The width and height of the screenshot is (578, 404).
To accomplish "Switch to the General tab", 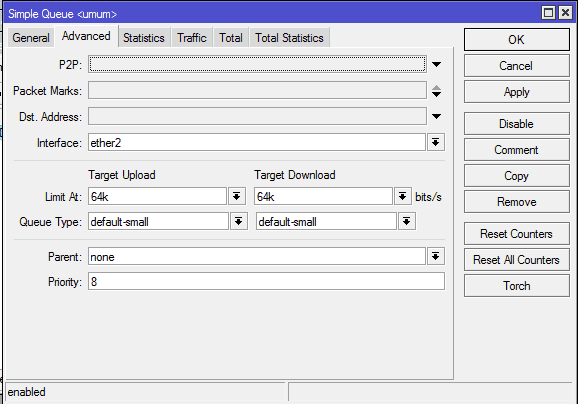I will [31, 38].
